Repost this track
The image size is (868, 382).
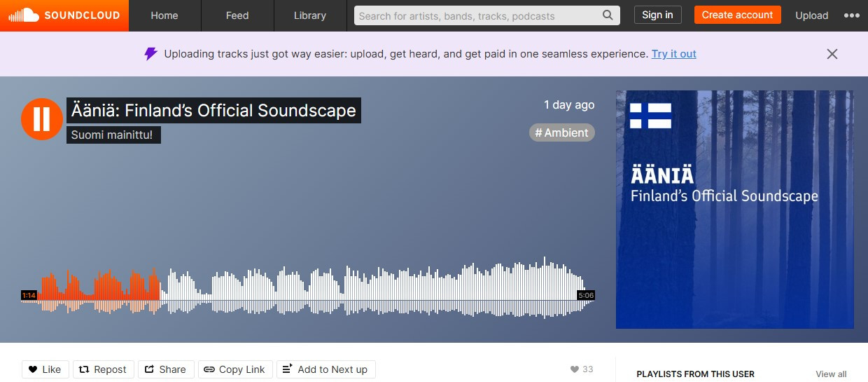[x=103, y=369]
